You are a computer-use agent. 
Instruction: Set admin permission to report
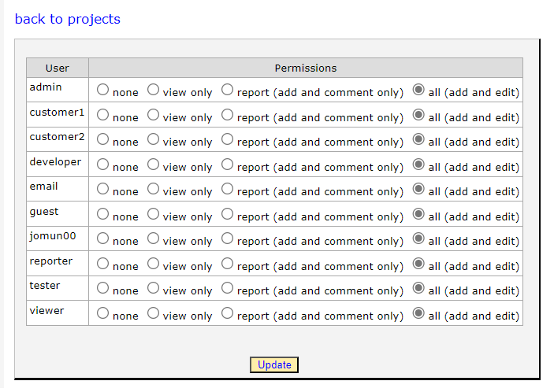click(x=227, y=90)
